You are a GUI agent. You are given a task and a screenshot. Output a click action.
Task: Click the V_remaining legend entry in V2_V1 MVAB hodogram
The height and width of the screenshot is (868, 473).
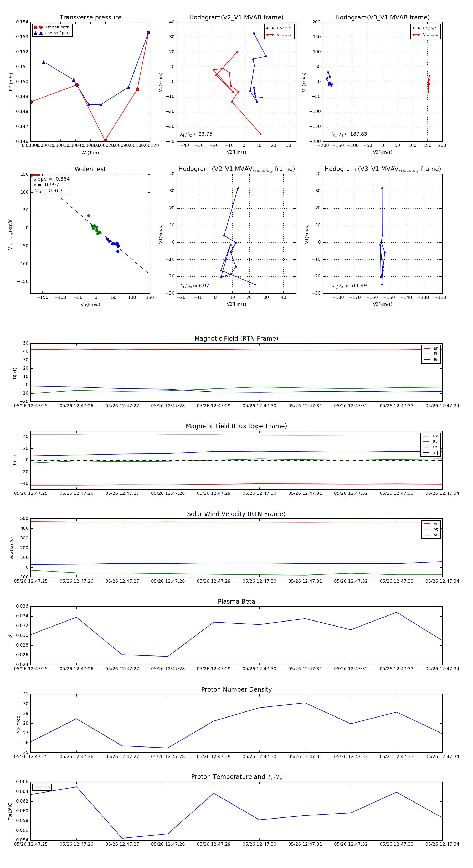point(279,35)
